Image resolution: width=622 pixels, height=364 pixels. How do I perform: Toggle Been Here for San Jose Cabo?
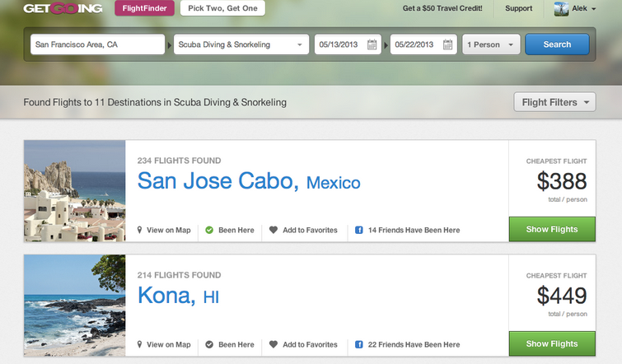pyautogui.click(x=230, y=231)
